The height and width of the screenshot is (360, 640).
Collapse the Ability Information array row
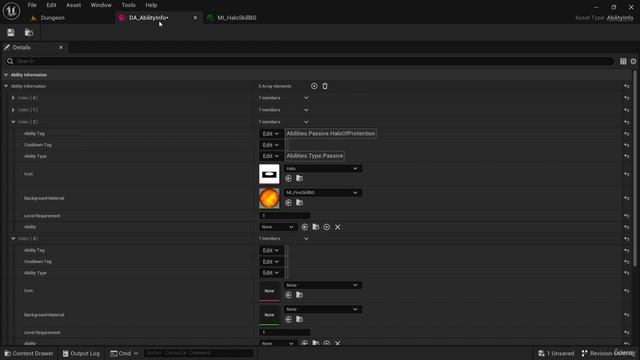[x=6, y=86]
